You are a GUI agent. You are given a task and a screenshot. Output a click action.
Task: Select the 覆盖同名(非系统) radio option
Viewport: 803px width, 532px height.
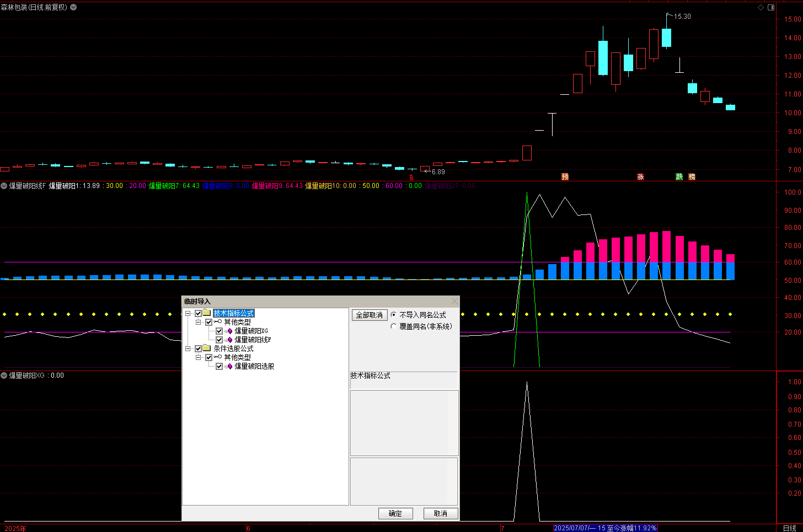pos(393,326)
